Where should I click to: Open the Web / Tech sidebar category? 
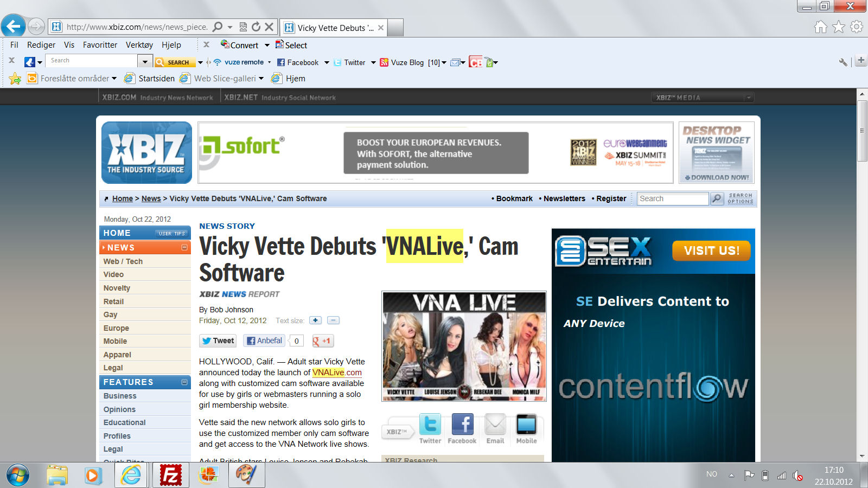click(123, 261)
